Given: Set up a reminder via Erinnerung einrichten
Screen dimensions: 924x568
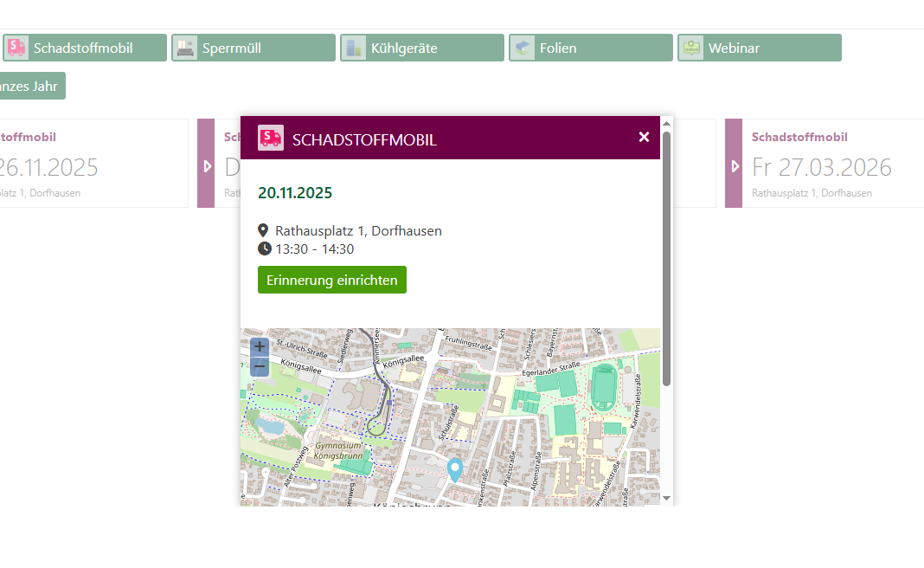Looking at the screenshot, I should 331,280.
